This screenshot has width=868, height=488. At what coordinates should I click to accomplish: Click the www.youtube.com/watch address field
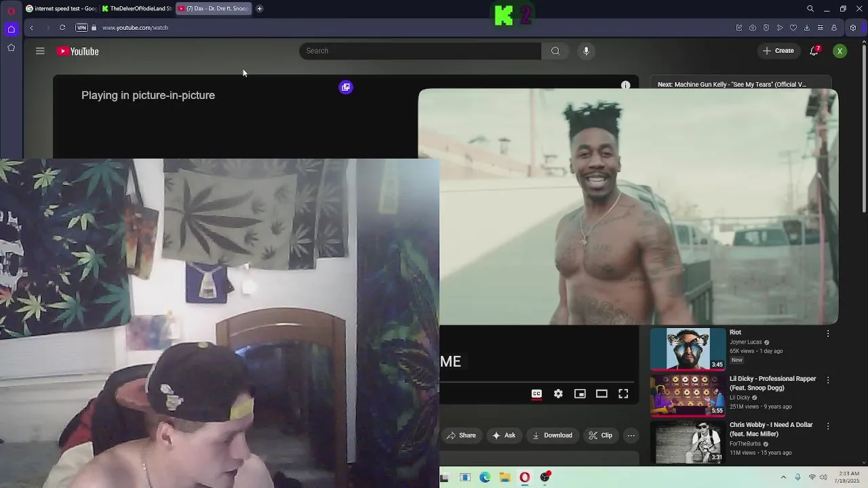point(136,28)
